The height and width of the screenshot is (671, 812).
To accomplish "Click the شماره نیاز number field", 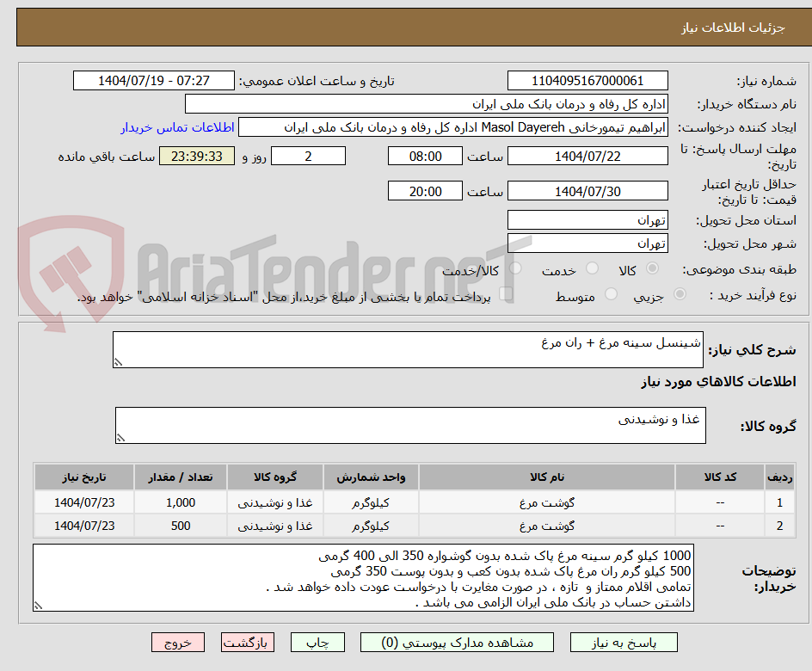I will (x=587, y=80).
